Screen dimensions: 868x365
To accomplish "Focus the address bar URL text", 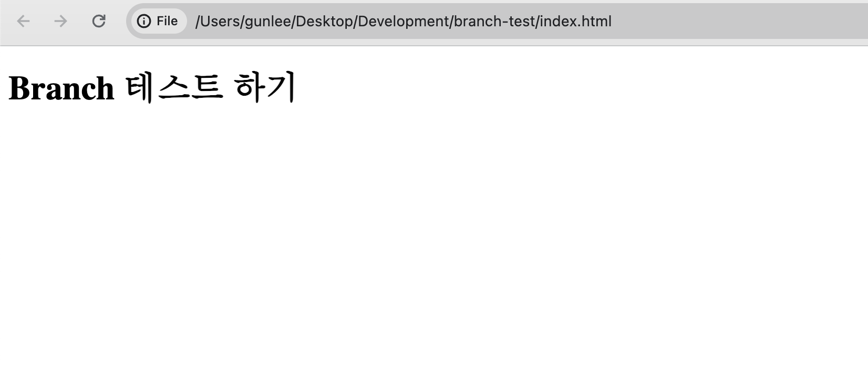I will point(403,22).
